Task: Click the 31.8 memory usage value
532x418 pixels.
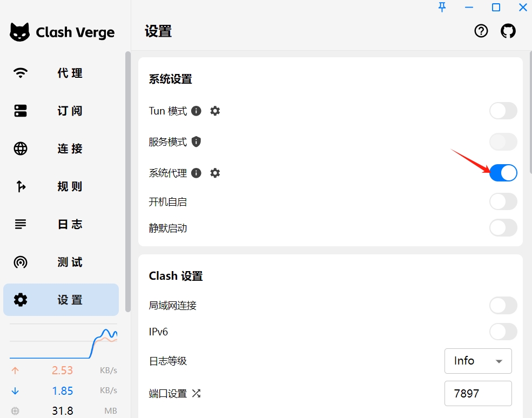Action: pos(63,411)
